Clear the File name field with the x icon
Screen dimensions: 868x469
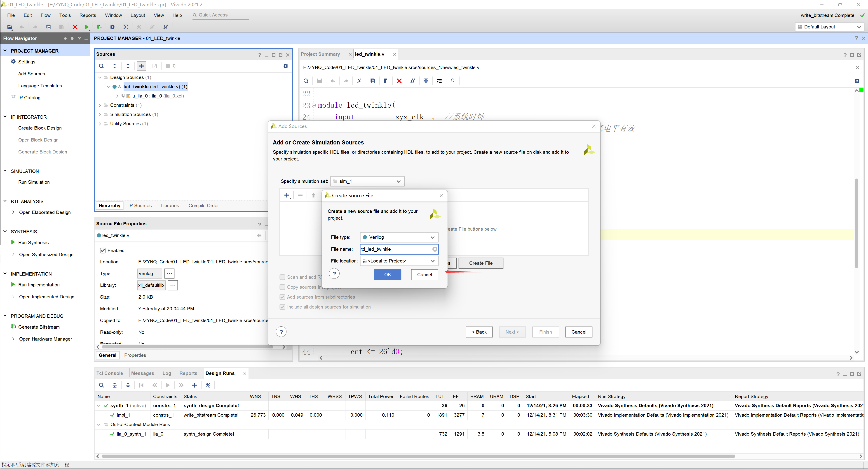click(435, 249)
